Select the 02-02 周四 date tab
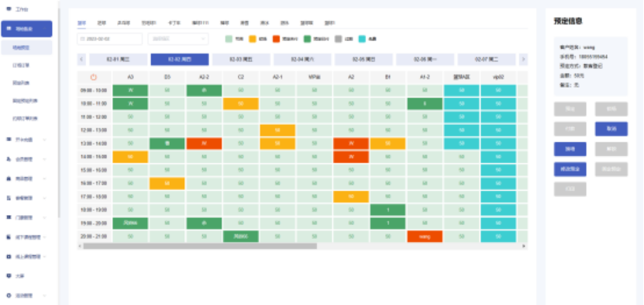 (180, 60)
